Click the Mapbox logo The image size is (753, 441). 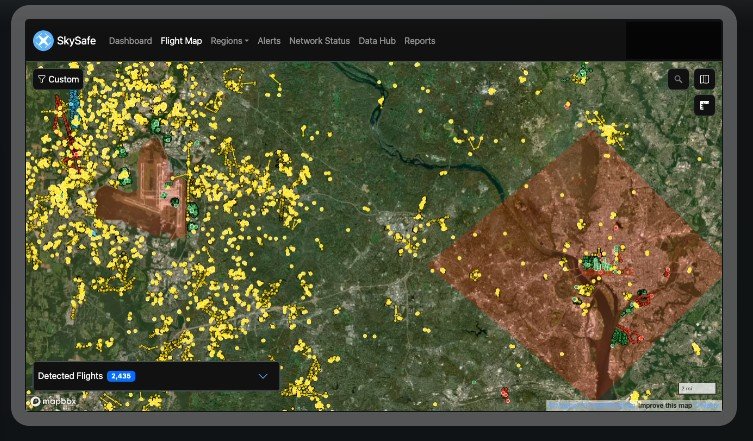[53, 401]
